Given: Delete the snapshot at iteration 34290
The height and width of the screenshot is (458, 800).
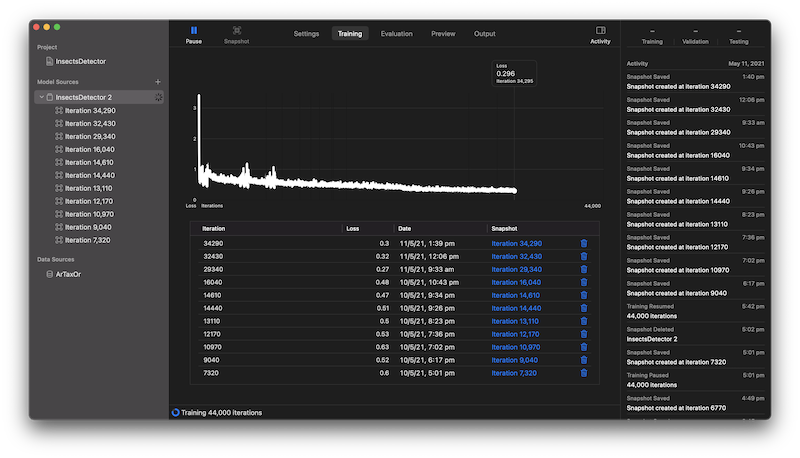Looking at the screenshot, I should pyautogui.click(x=584, y=243).
